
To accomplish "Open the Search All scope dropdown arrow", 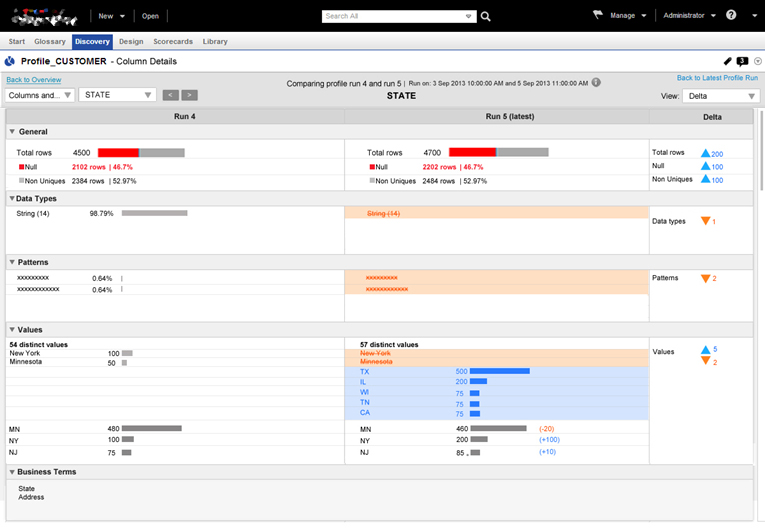I will pos(468,16).
